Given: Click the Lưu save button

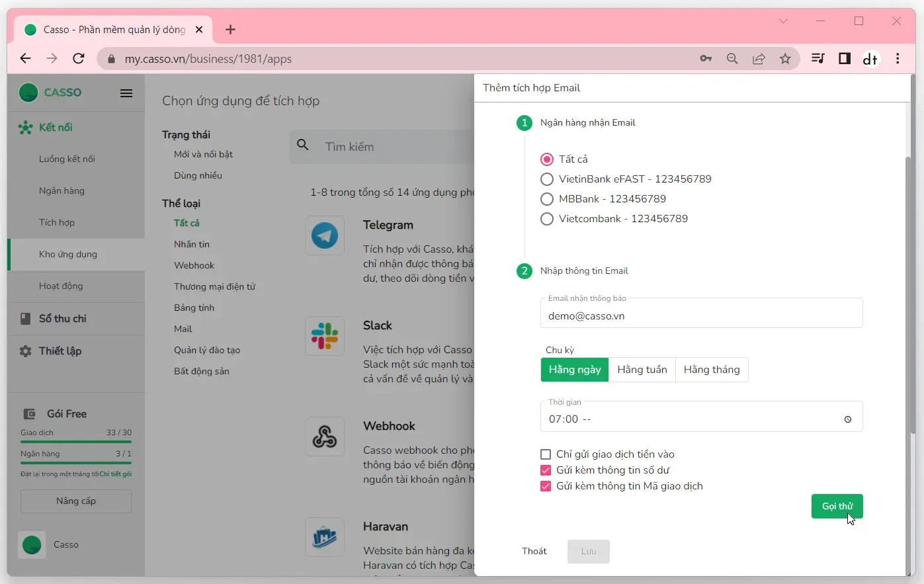Looking at the screenshot, I should 589,552.
